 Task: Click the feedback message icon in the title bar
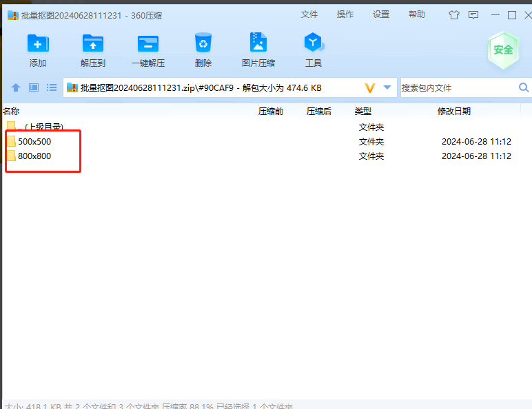click(473, 15)
